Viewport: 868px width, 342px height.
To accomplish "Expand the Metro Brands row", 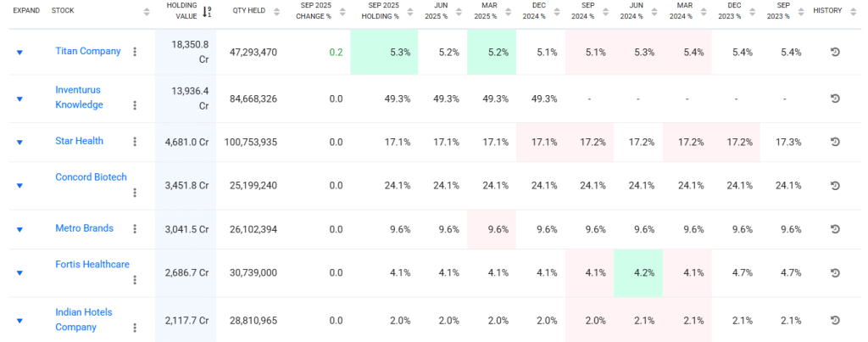I will pyautogui.click(x=19, y=229).
